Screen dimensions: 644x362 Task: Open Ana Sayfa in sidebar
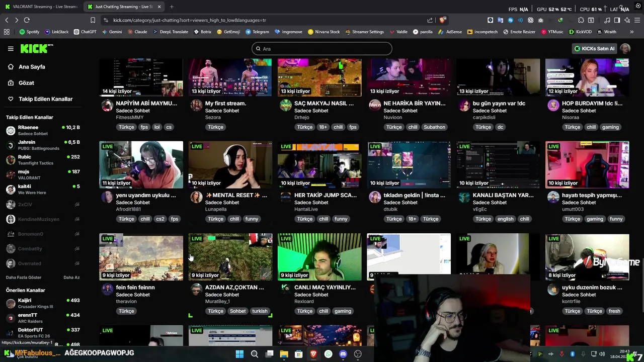[32, 67]
